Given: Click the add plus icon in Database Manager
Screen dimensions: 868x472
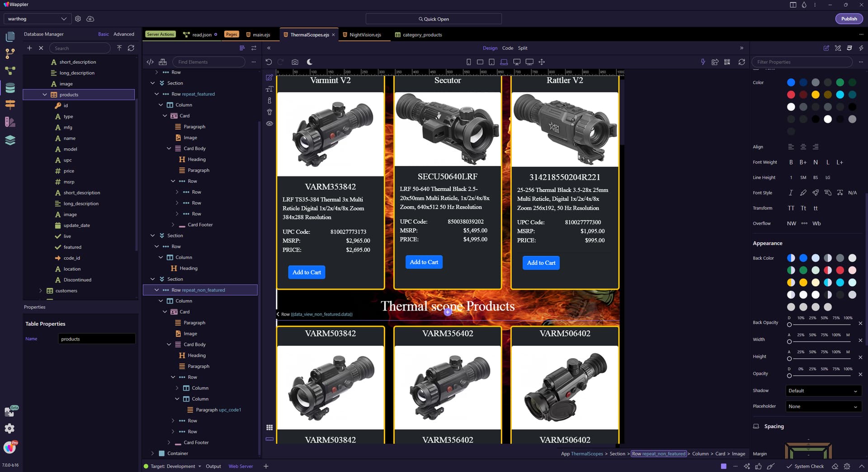Looking at the screenshot, I should pyautogui.click(x=29, y=48).
